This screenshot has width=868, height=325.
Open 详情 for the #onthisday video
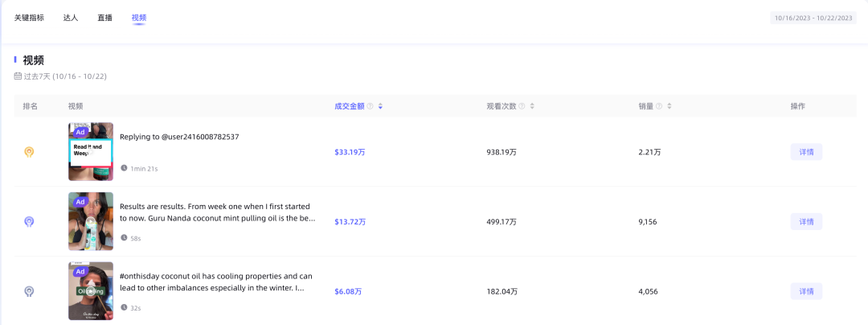tap(806, 291)
